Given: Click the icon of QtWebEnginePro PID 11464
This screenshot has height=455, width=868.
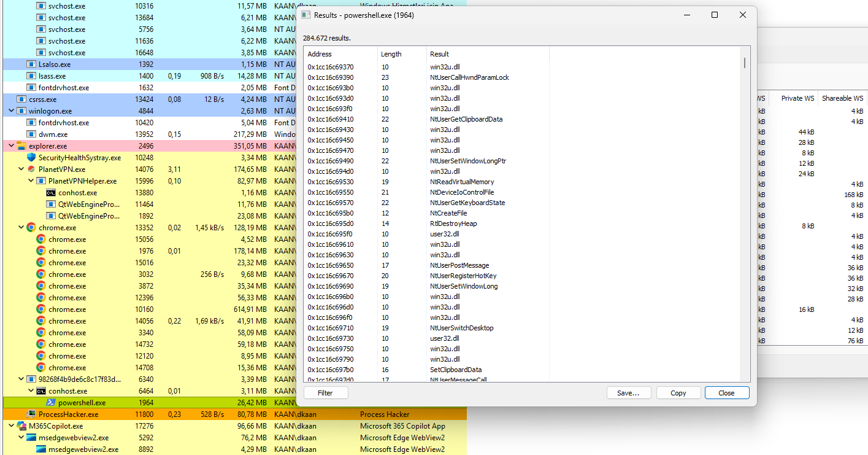Looking at the screenshot, I should tap(51, 204).
